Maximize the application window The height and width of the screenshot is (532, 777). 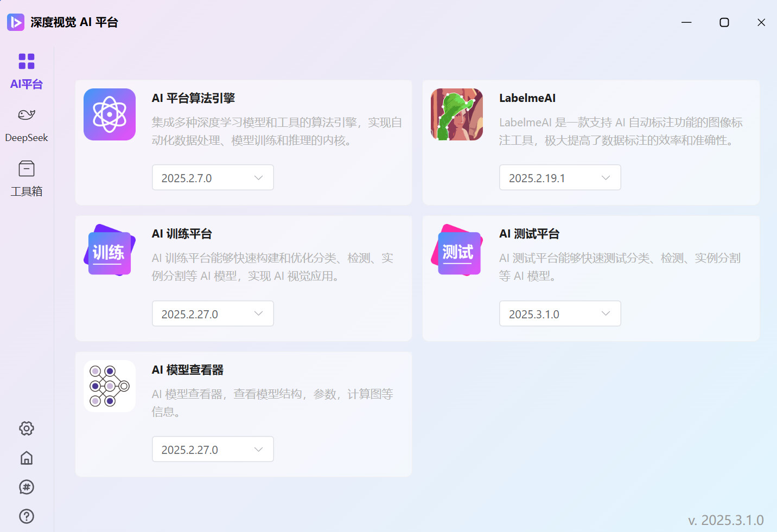click(724, 22)
